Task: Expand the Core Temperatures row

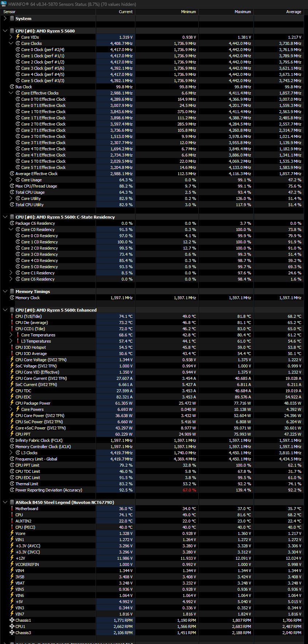Action: coord(11,335)
